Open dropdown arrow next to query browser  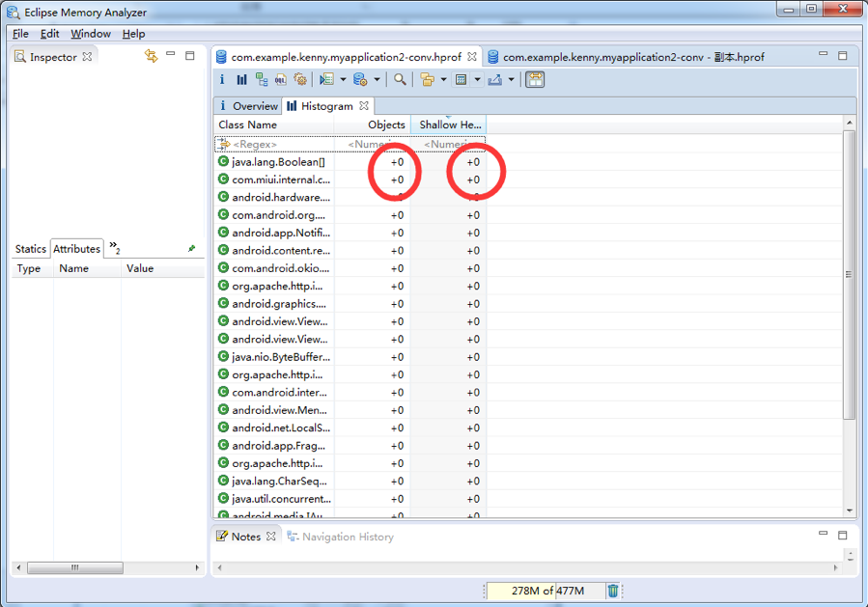377,80
